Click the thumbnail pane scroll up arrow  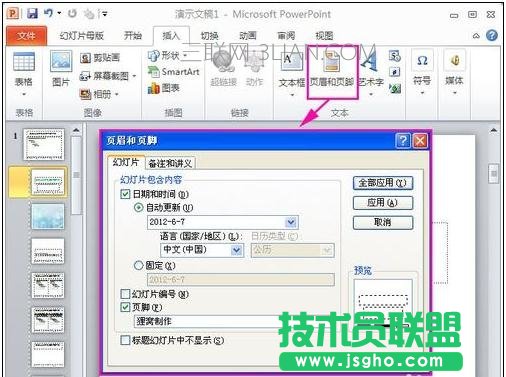[x=76, y=130]
